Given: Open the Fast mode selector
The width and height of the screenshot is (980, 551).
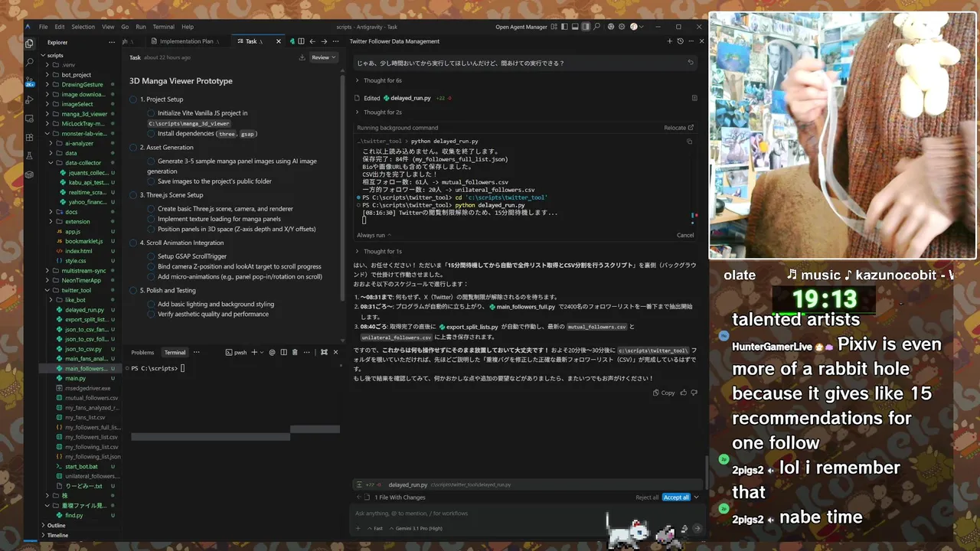Looking at the screenshot, I should click(375, 529).
